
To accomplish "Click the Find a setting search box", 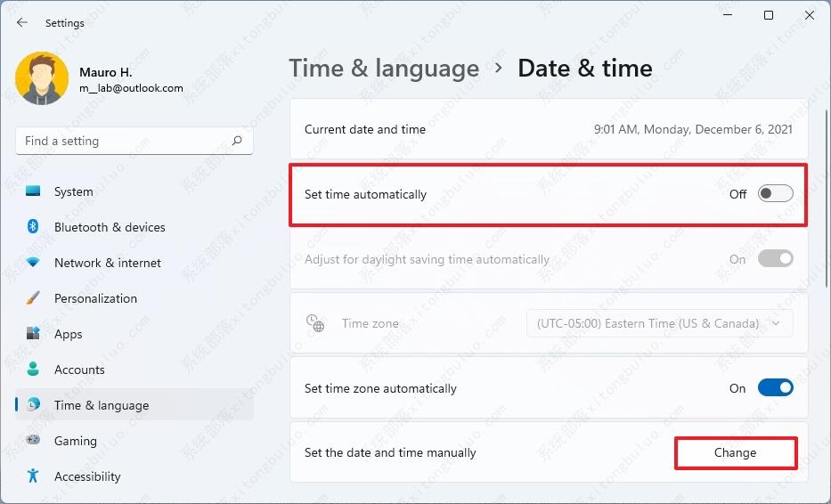I will pyautogui.click(x=125, y=141).
